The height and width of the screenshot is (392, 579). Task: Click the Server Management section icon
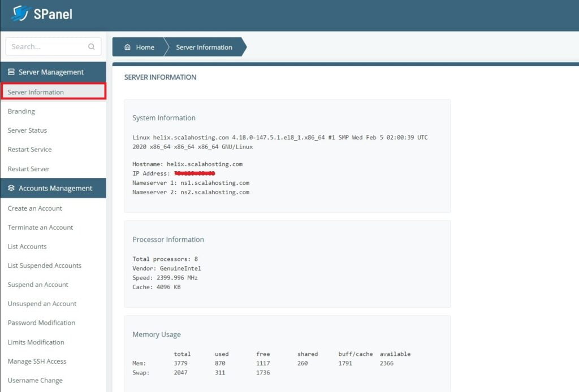tap(12, 72)
